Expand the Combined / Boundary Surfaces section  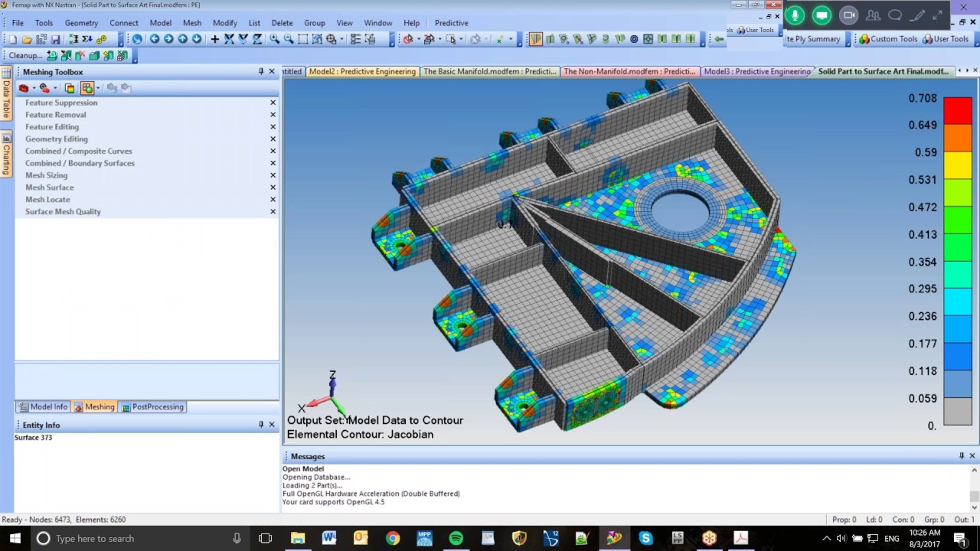point(80,163)
